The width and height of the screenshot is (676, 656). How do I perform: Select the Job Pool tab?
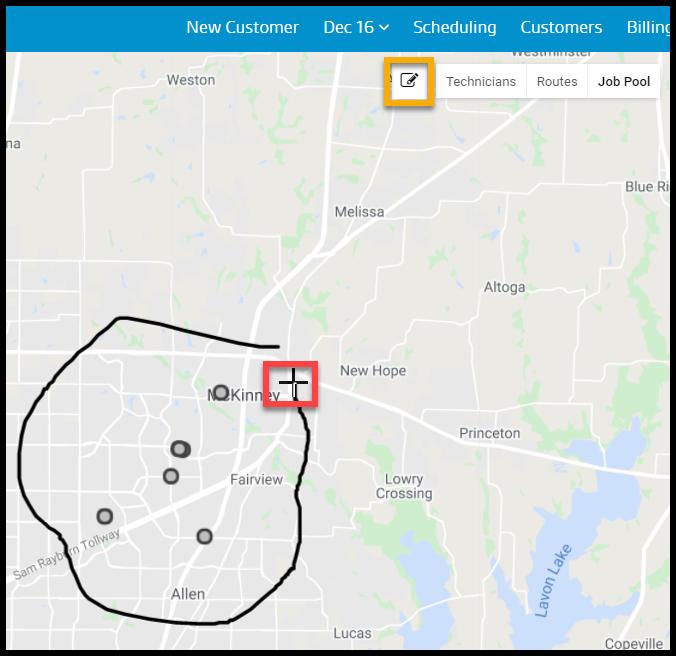click(623, 81)
